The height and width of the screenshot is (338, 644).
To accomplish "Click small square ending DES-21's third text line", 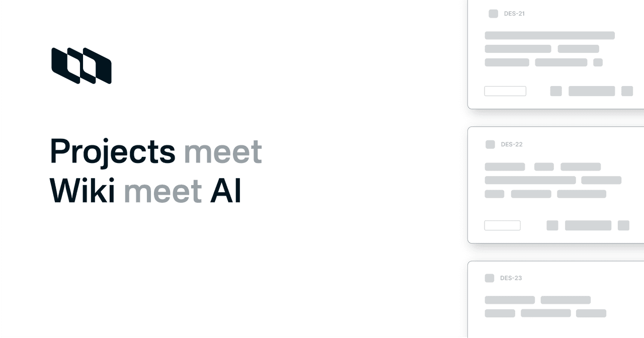I will pos(598,62).
